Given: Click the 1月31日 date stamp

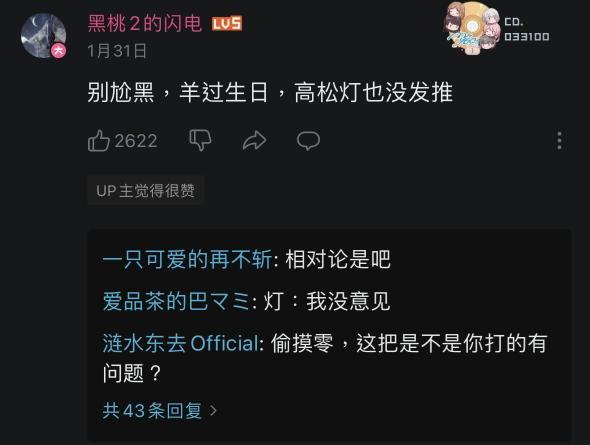Looking at the screenshot, I should pyautogui.click(x=117, y=51).
